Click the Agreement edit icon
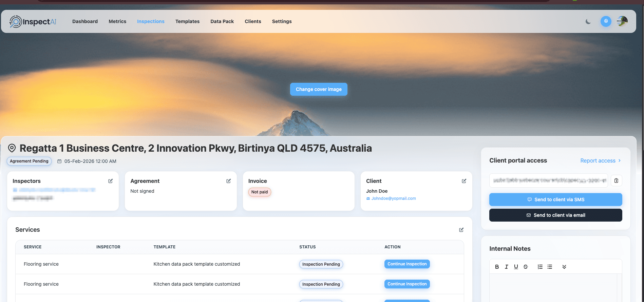Image resolution: width=644 pixels, height=302 pixels. 228,181
